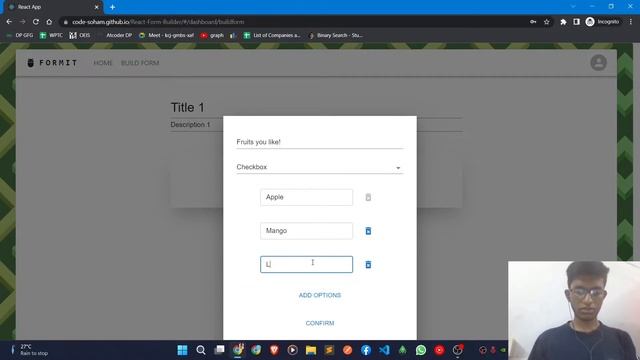Open Task View from taskbar
640x360 pixels.
[x=219, y=350]
